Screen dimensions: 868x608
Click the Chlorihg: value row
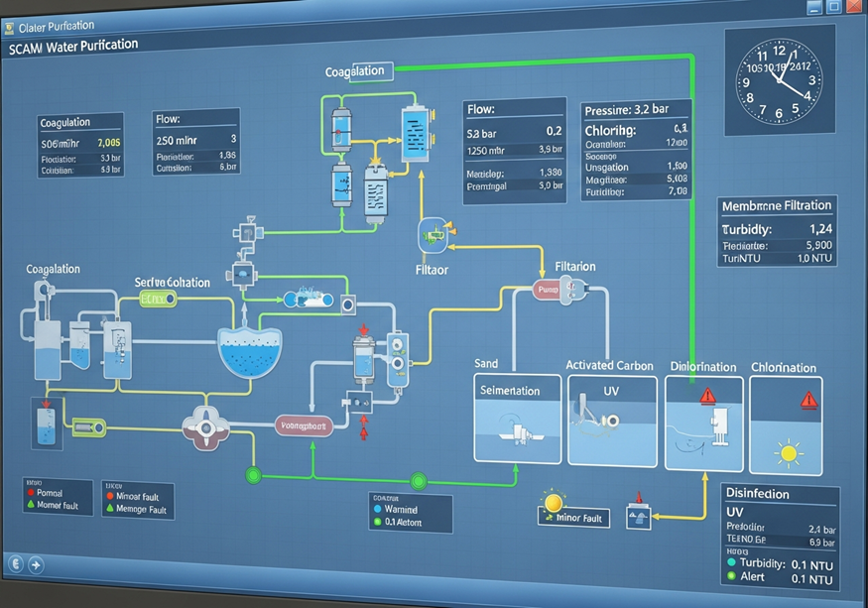point(636,131)
